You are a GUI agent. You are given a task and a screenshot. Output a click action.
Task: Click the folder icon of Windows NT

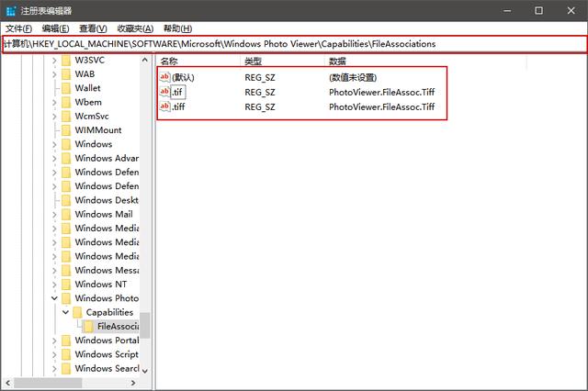pos(66,285)
